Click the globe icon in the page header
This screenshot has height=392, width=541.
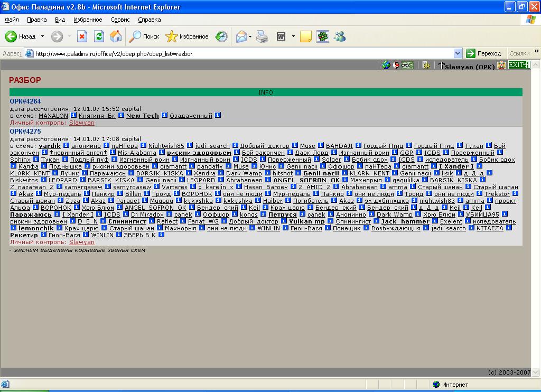386,65
